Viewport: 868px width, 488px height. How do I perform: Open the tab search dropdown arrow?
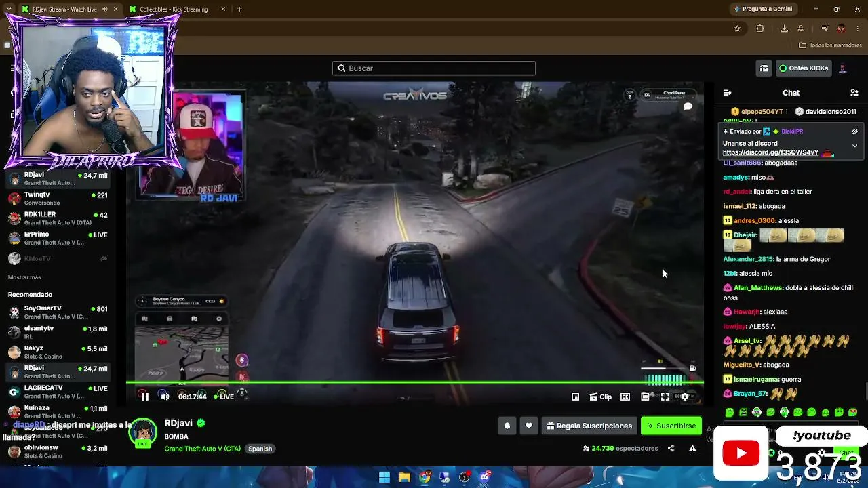pos(8,9)
